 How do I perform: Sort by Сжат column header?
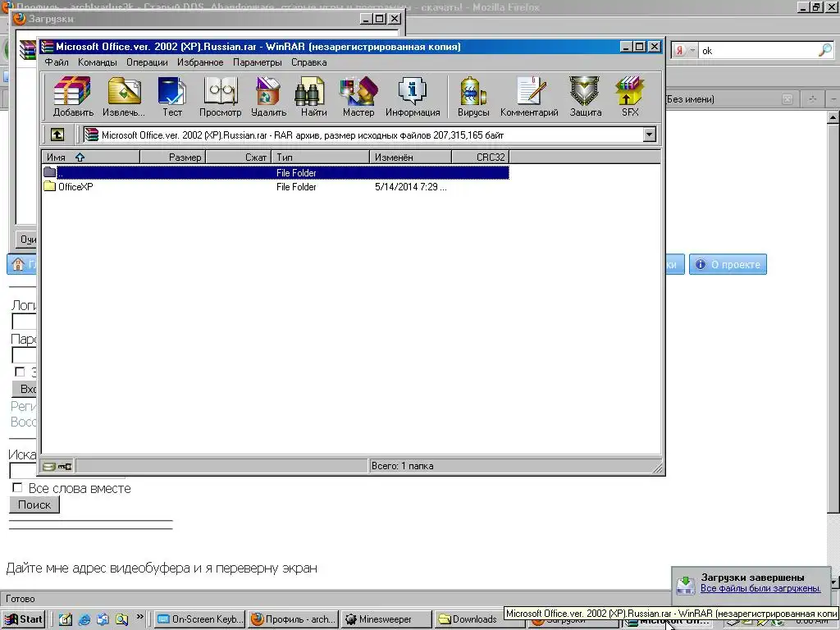point(239,157)
